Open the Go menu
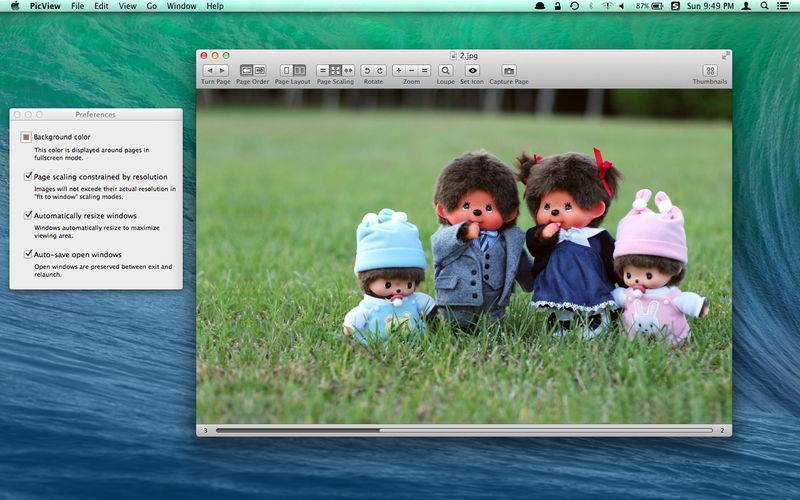The width and height of the screenshot is (800, 500). [152, 6]
